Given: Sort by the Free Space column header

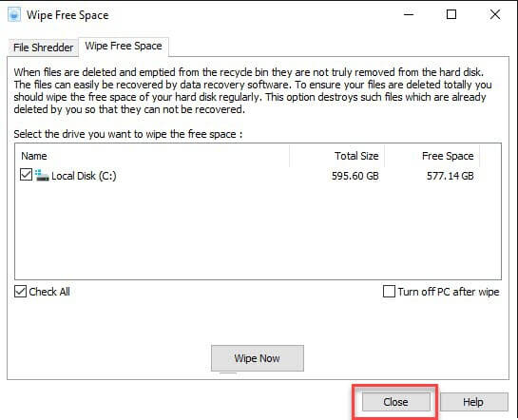Looking at the screenshot, I should tap(432, 156).
